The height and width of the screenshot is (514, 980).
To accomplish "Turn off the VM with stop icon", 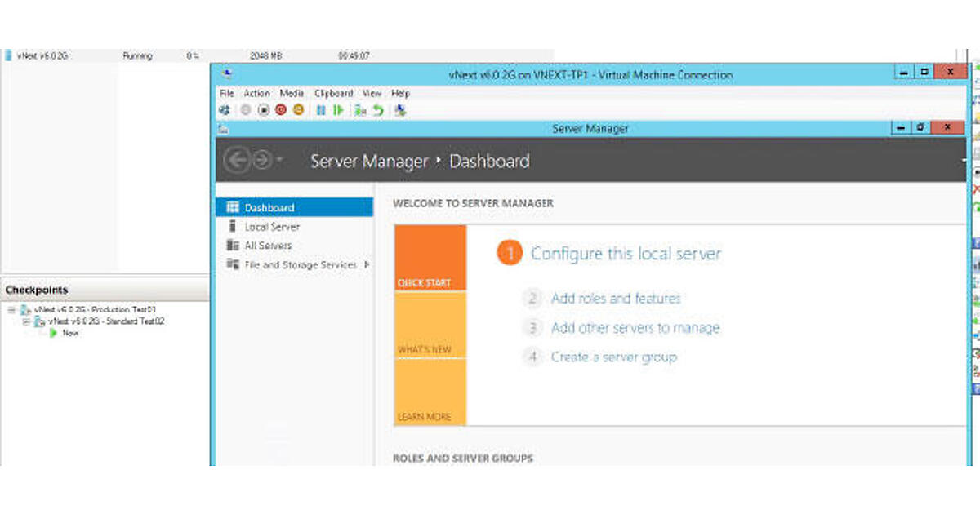I will [x=263, y=110].
